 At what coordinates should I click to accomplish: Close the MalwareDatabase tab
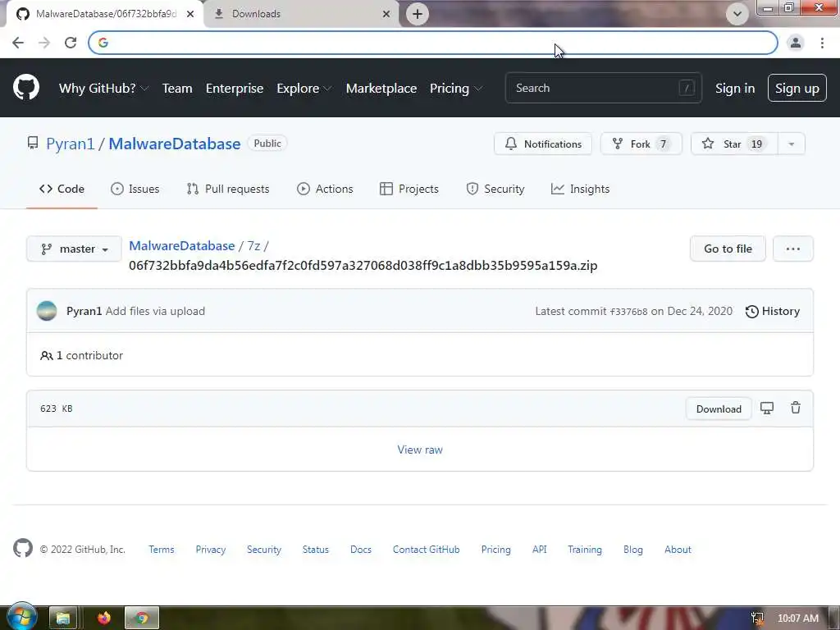190,14
